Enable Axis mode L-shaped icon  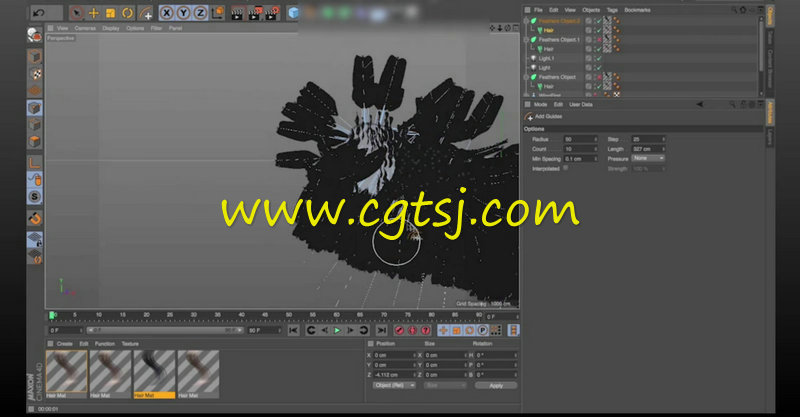point(35,163)
